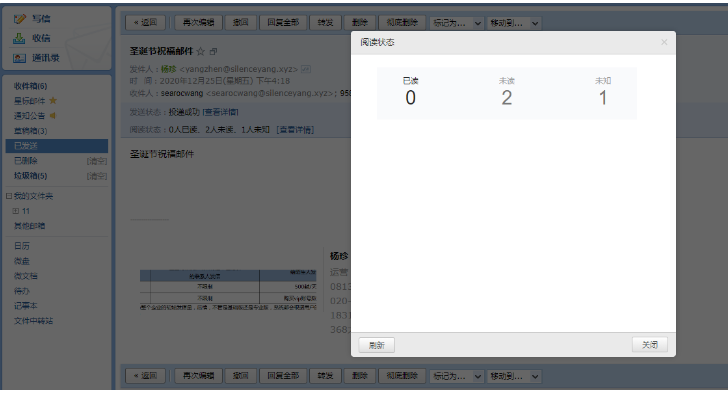Click the top 撤回 recall button

pyautogui.click(x=240, y=23)
